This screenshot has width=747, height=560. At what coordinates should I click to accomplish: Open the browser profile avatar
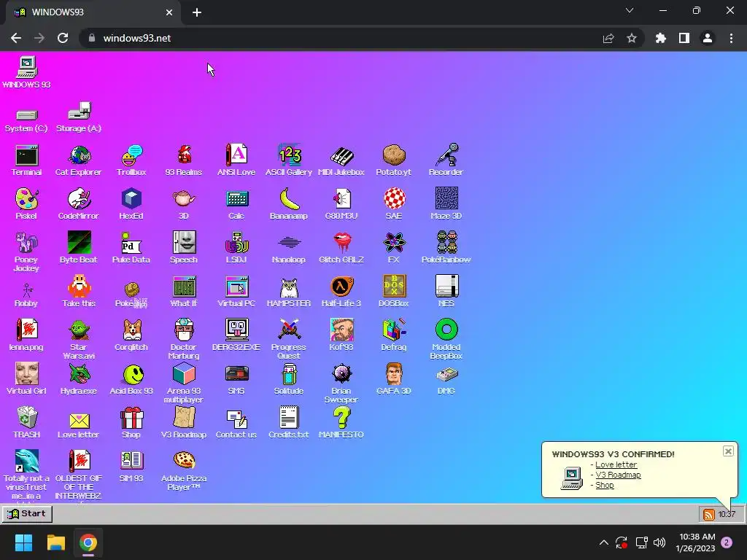[708, 38]
